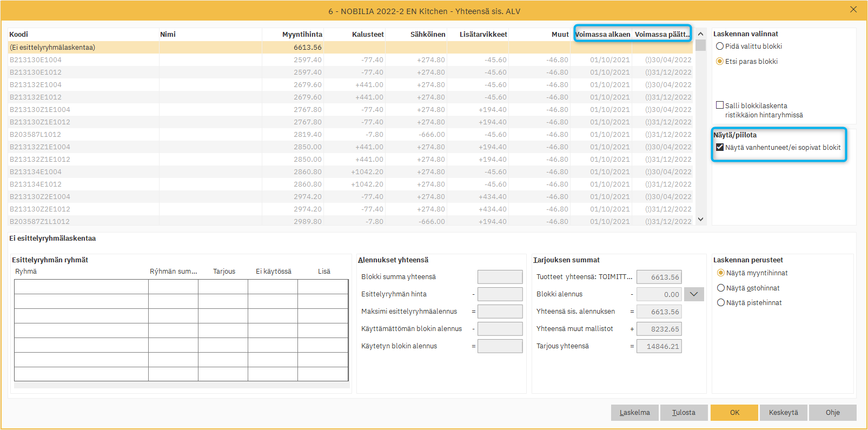
Task: Confirm with the OK button
Action: coord(734,413)
